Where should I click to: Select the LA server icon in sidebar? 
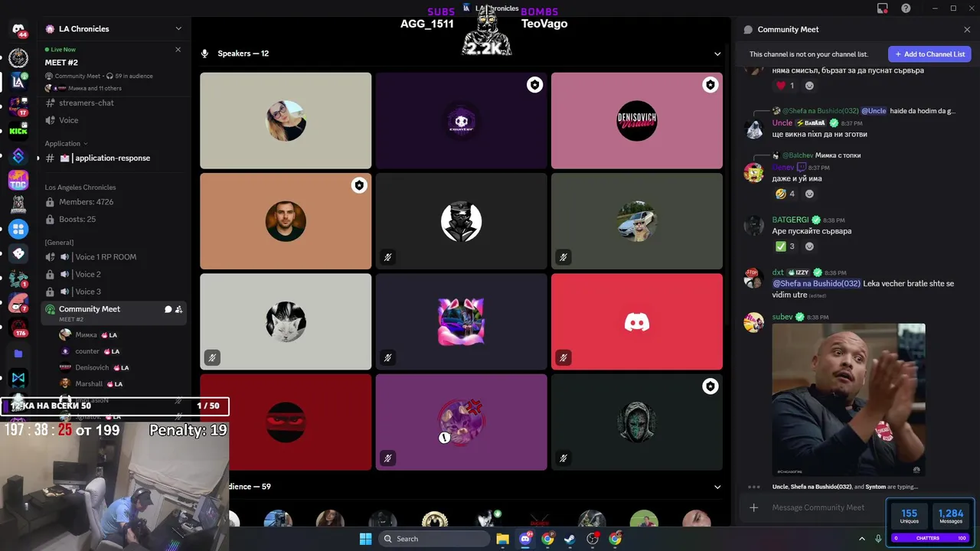point(18,81)
